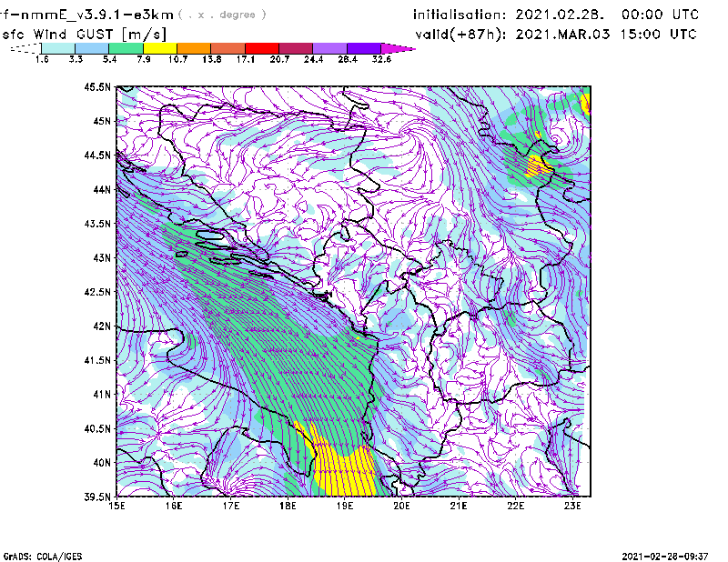Click the initialisation date '2021.02.28.'

pyautogui.click(x=560, y=15)
